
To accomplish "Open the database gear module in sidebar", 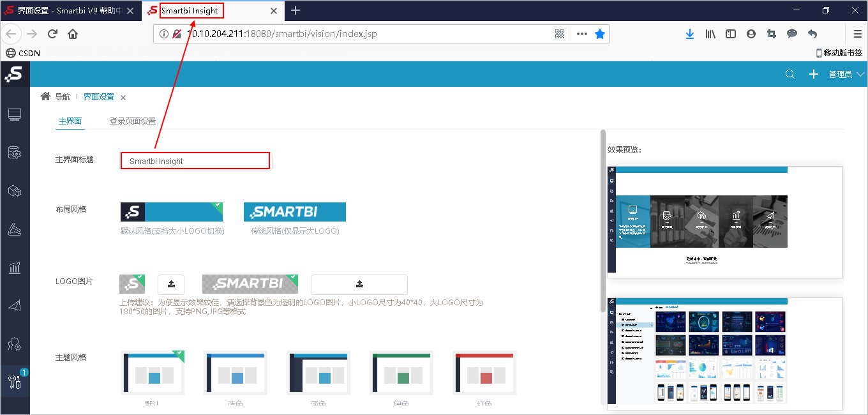I will coord(15,153).
